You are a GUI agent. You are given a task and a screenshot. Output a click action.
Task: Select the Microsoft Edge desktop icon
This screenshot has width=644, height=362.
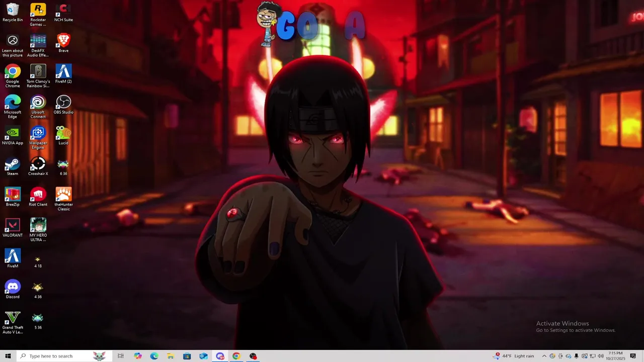click(13, 107)
